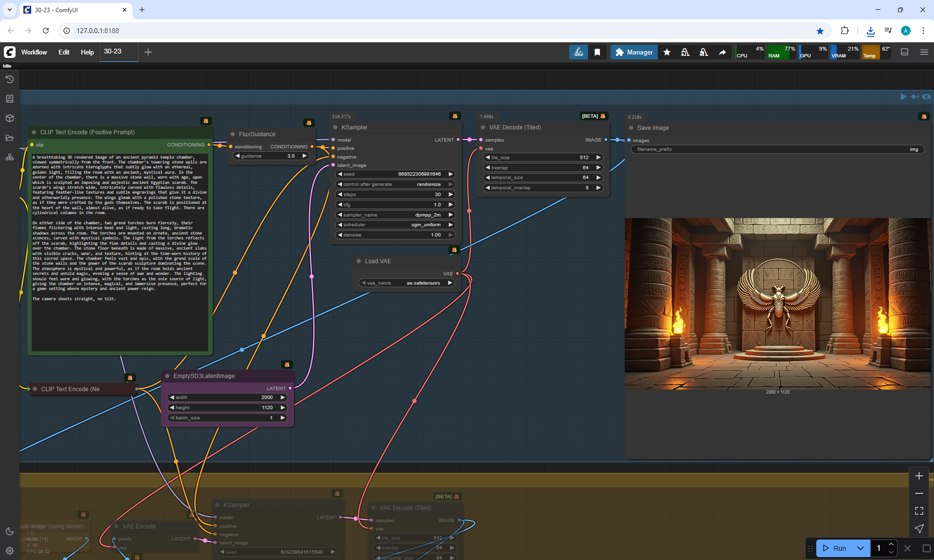Click the guidance 3.5 value slider
The width and height of the screenshot is (934, 560).
(x=271, y=156)
